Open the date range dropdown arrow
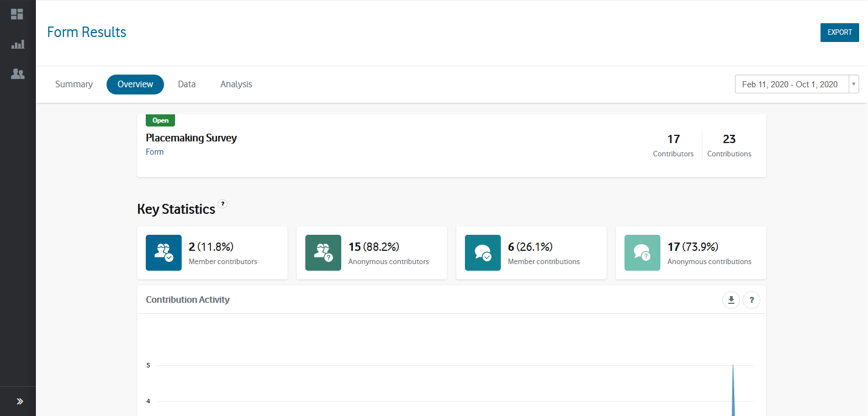The height and width of the screenshot is (416, 868). pos(854,84)
